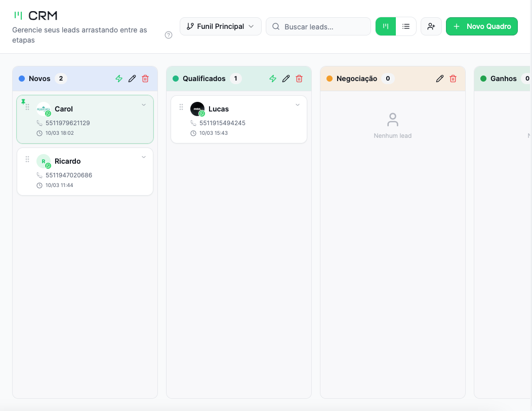
Task: Expand the Ricardo lead card
Action: [144, 157]
